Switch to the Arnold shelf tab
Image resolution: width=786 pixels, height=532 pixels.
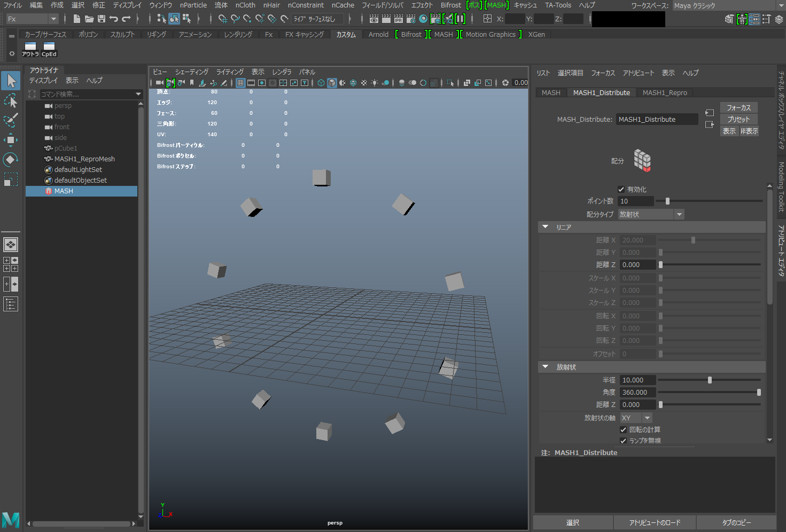click(378, 34)
